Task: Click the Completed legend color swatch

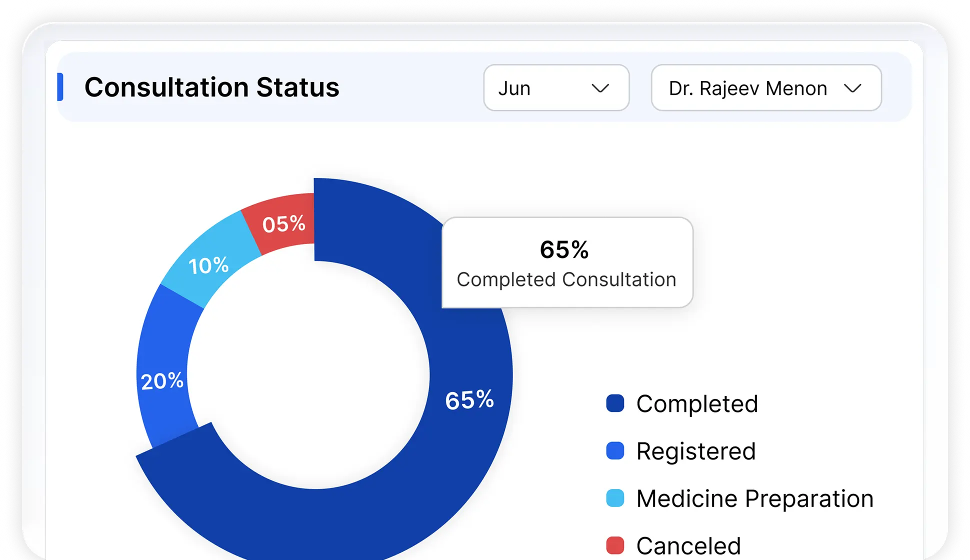Action: tap(615, 403)
